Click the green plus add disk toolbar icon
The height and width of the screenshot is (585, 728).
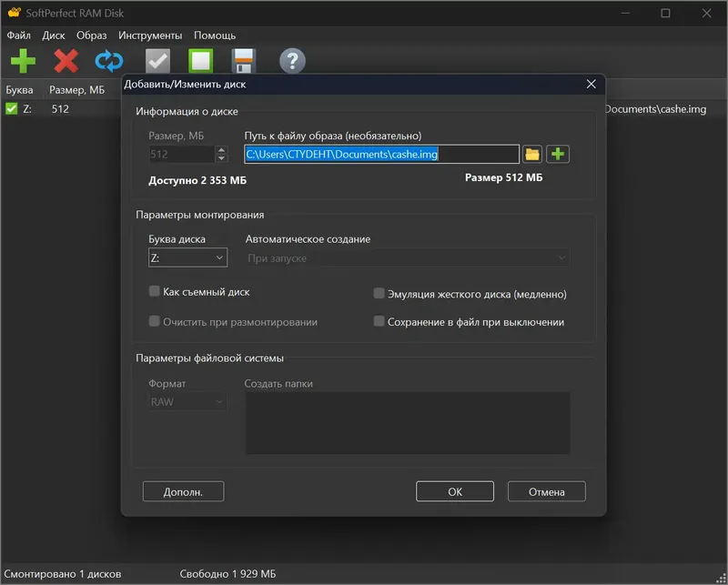point(23,61)
